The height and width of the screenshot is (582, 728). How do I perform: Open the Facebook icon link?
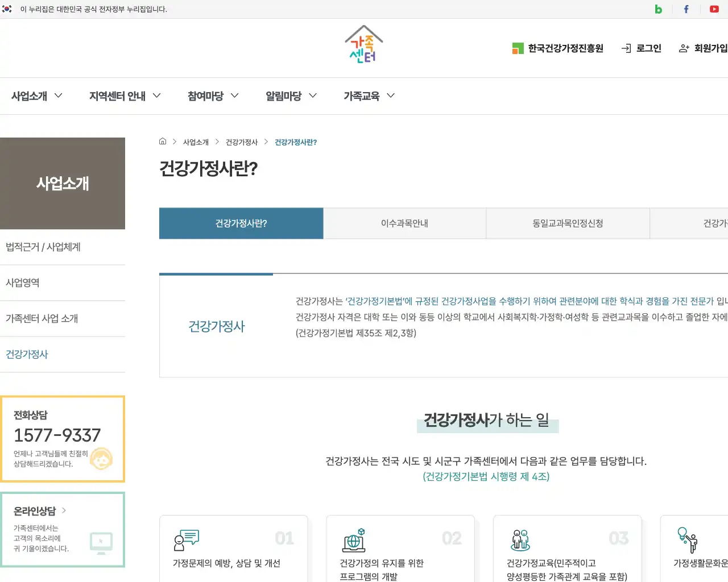point(686,9)
